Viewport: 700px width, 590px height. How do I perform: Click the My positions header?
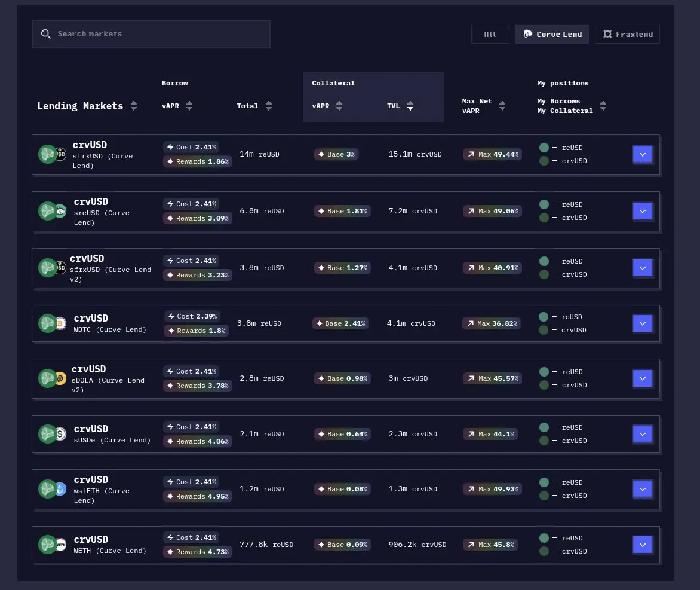(563, 83)
